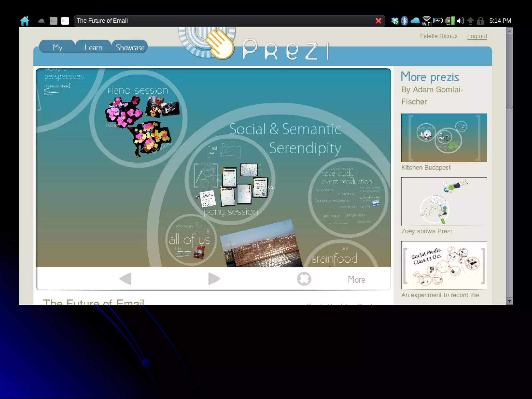Click the WiFi status icon

426,21
